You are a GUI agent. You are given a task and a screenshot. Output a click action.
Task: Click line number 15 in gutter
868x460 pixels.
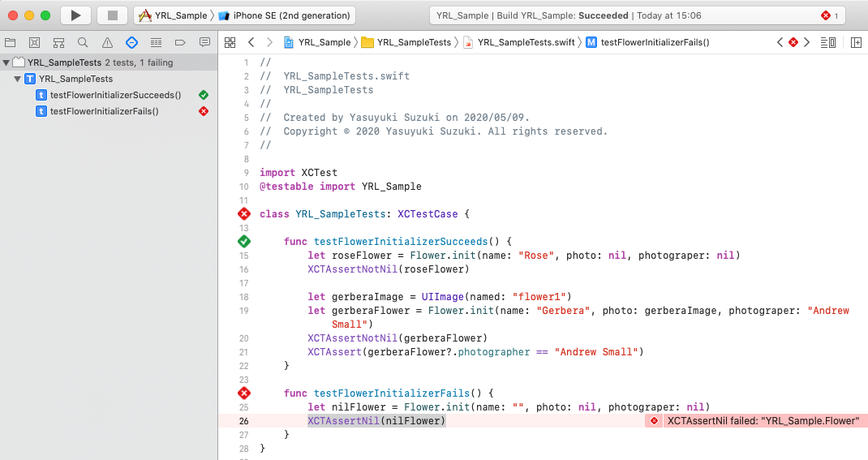[x=244, y=256]
